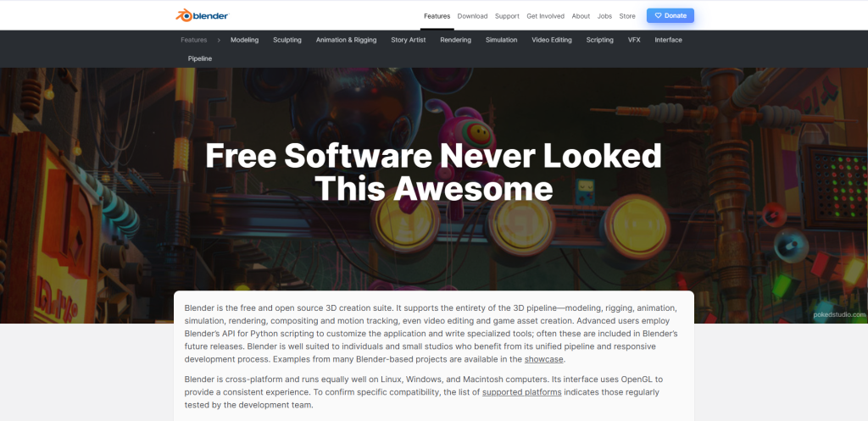Open the Animation & Rigging tab
Screen dimensions: 868x421
point(346,40)
